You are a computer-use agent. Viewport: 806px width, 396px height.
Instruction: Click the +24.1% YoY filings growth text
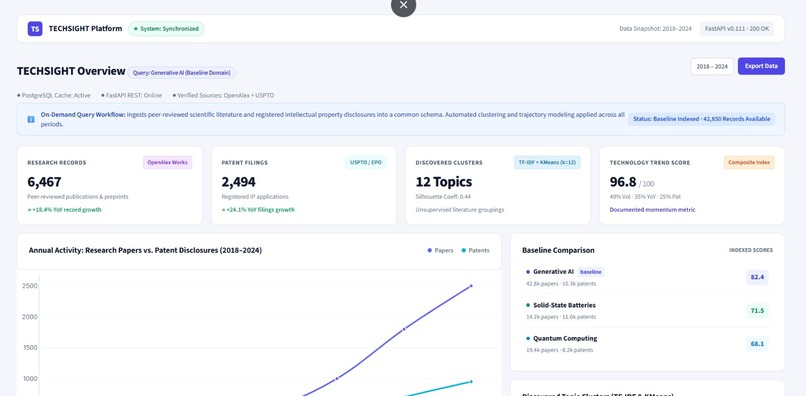click(258, 210)
